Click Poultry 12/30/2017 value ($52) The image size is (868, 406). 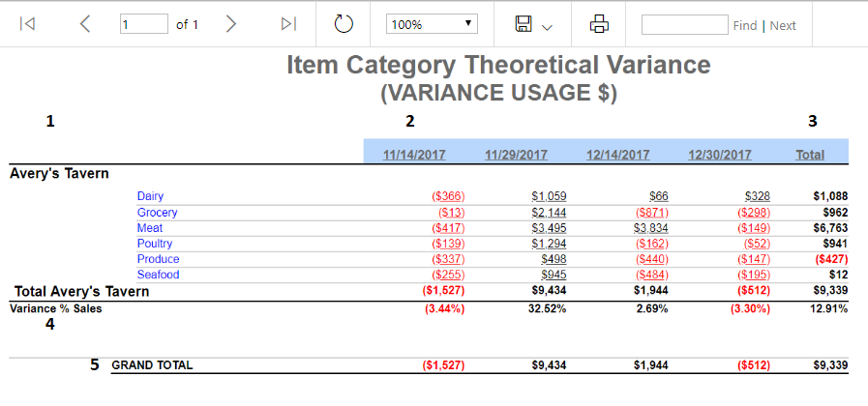click(x=757, y=244)
